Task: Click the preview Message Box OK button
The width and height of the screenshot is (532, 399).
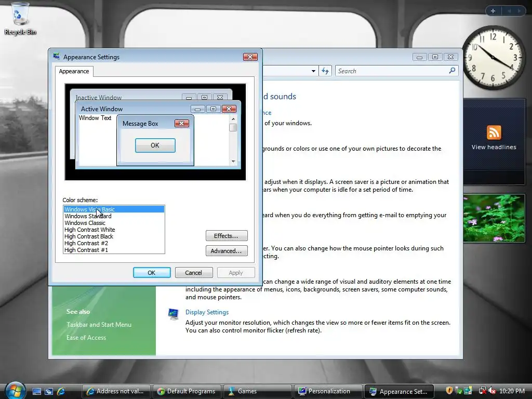Action: [155, 145]
